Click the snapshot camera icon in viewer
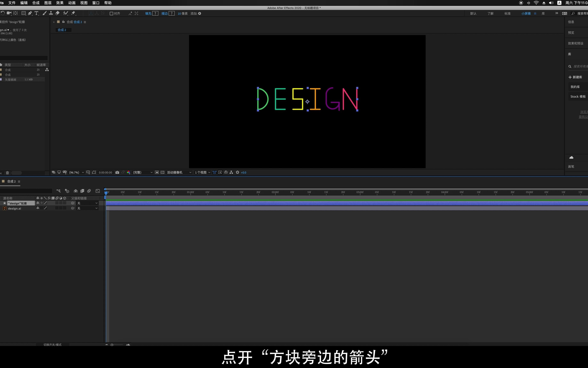Image resolution: width=588 pixels, height=368 pixels. (117, 172)
